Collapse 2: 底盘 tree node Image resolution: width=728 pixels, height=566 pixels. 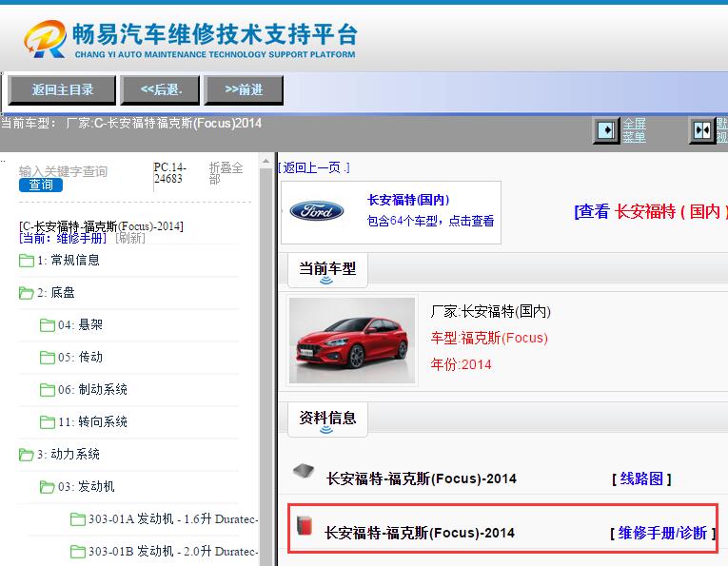pos(56,293)
